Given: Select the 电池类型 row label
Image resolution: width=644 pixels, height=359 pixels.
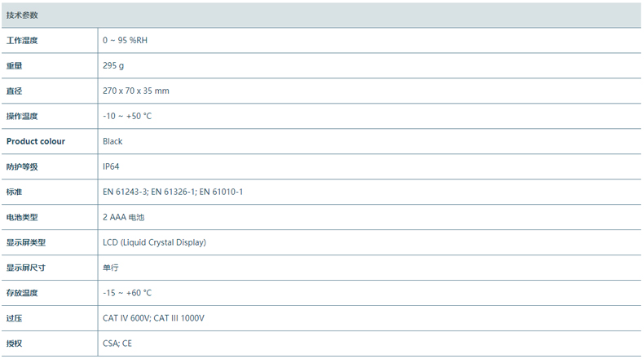Looking at the screenshot, I should point(22,217).
